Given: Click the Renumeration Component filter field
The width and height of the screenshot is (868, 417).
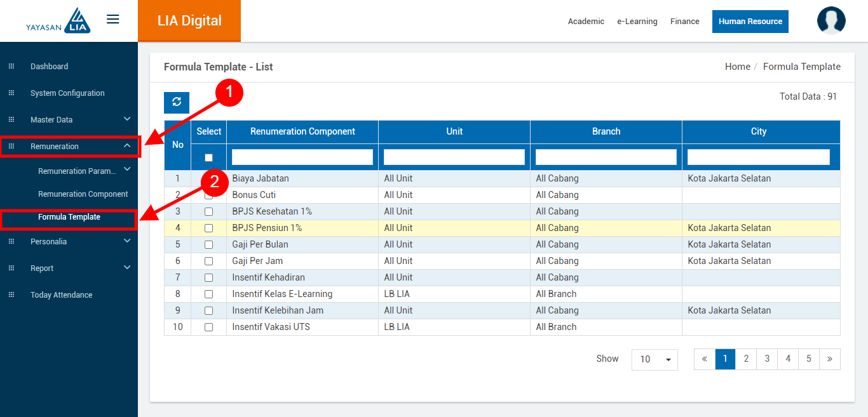Looking at the screenshot, I should pyautogui.click(x=302, y=157).
